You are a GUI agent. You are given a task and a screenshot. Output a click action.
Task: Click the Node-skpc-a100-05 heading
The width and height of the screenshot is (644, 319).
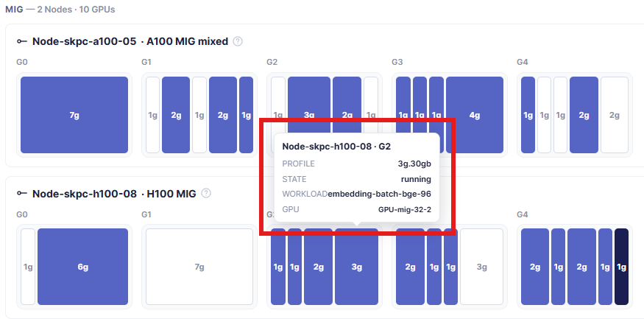click(x=84, y=41)
